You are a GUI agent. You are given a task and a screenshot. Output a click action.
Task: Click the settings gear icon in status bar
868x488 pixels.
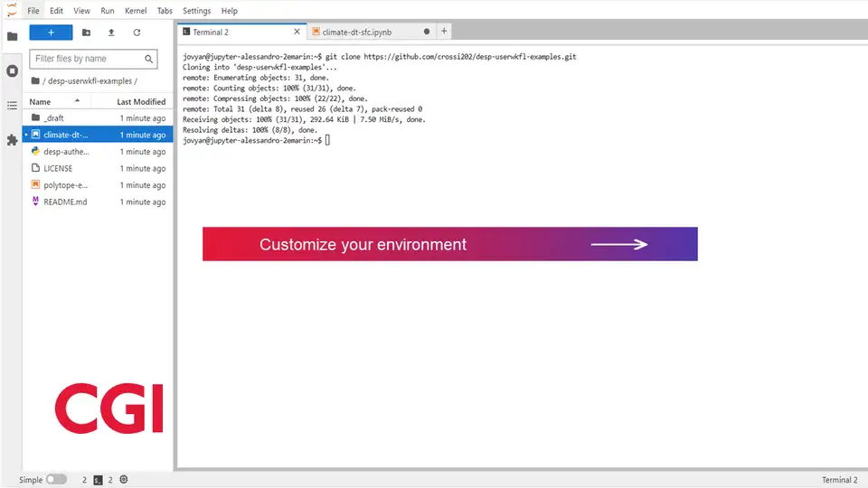[x=124, y=479]
